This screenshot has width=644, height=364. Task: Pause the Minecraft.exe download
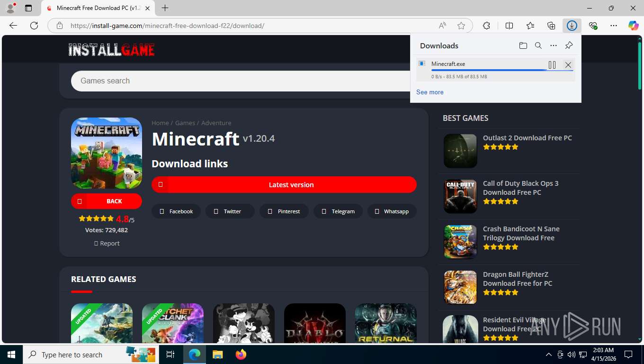552,65
